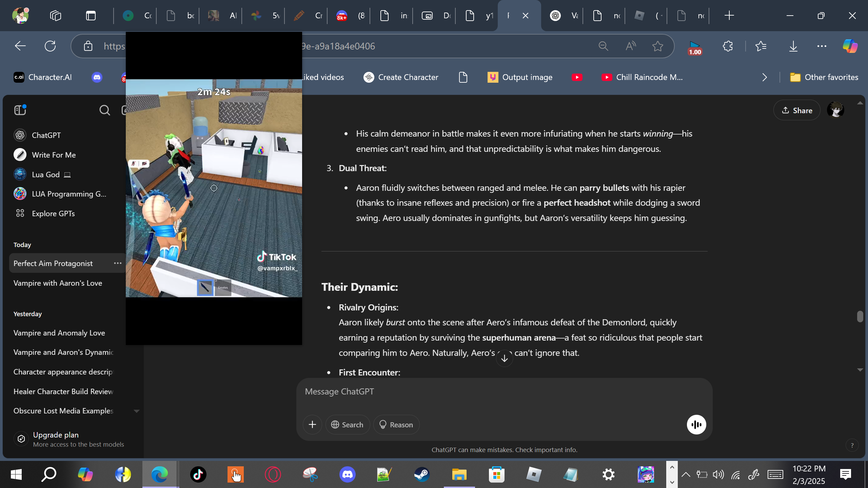Open the zoom magnifier in address bar

pos(604,46)
